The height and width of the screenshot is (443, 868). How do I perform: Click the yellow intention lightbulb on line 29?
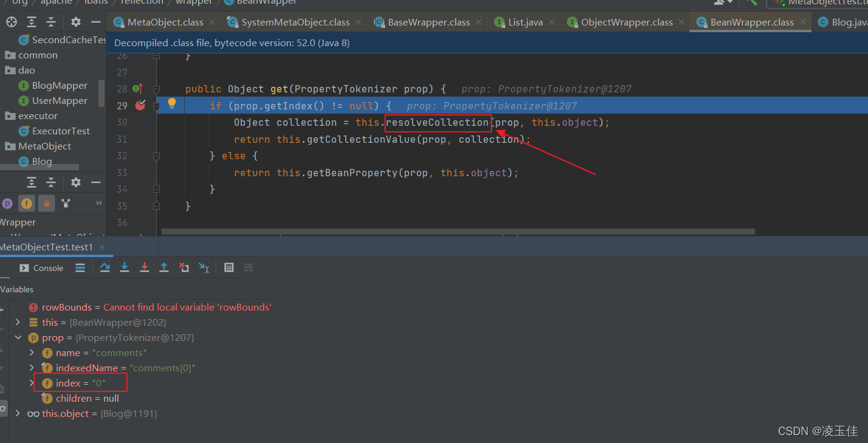[x=172, y=104]
